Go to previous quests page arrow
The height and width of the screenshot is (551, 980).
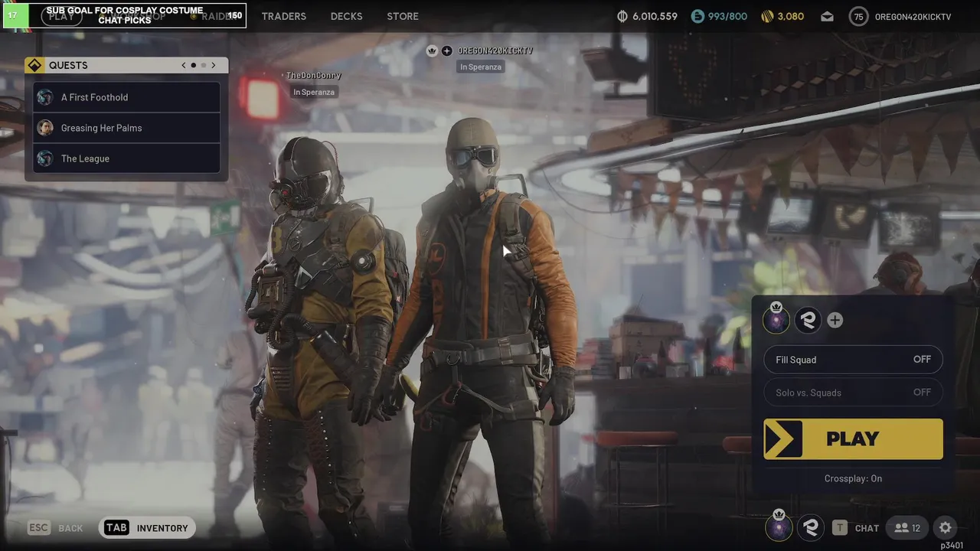point(184,65)
